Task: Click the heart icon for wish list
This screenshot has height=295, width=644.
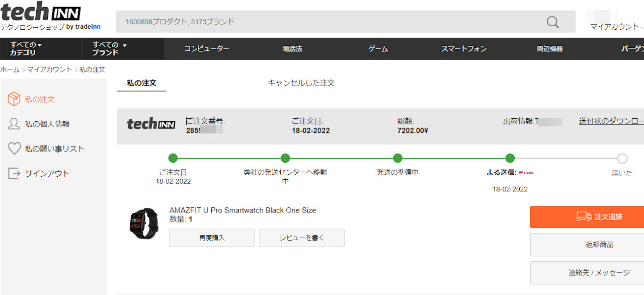Action: pyautogui.click(x=14, y=149)
